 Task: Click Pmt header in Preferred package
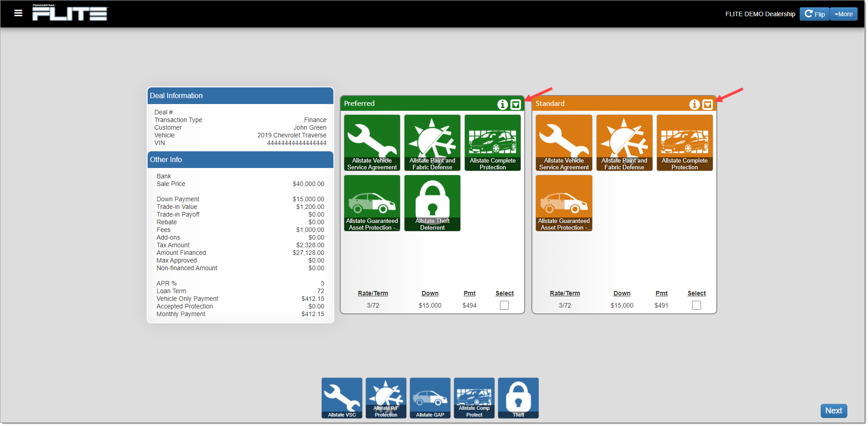[x=470, y=293]
